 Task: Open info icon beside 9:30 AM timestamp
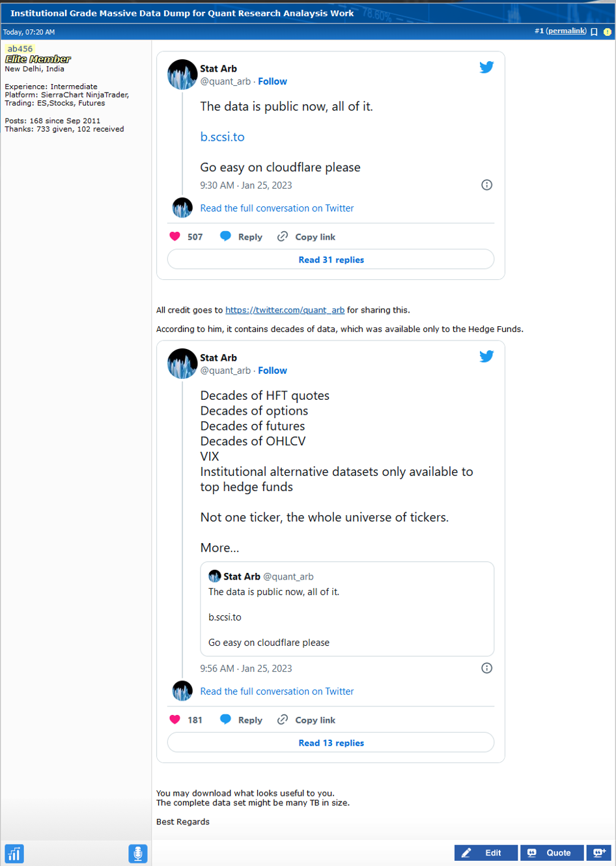[486, 185]
